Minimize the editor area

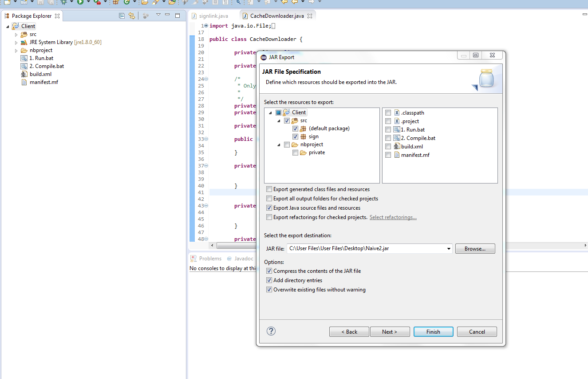(584, 15)
